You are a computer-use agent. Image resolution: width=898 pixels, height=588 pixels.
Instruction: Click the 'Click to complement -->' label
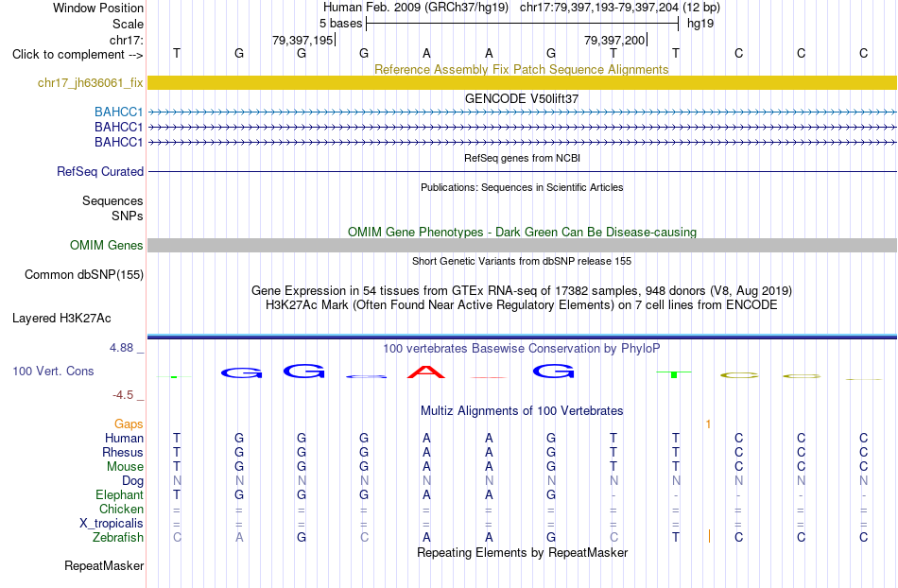coord(78,55)
